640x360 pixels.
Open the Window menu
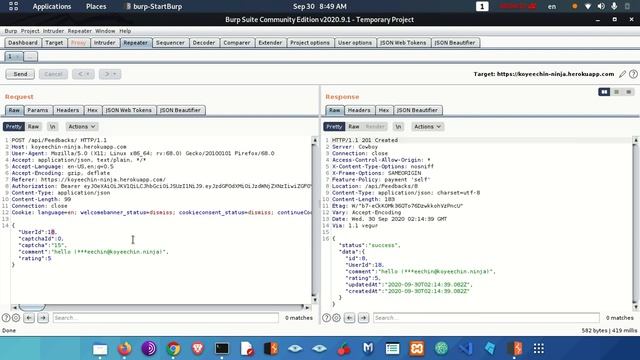105,31
